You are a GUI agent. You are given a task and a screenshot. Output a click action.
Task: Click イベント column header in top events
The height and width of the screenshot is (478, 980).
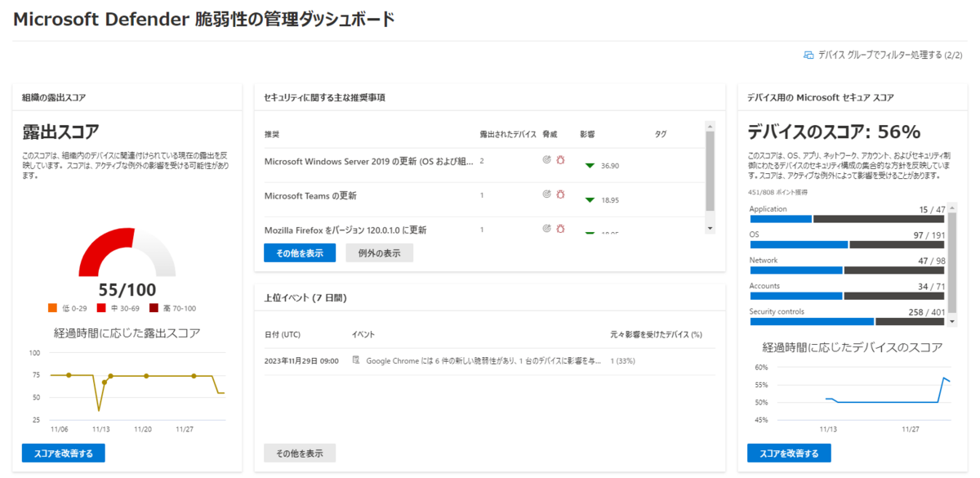tap(363, 335)
